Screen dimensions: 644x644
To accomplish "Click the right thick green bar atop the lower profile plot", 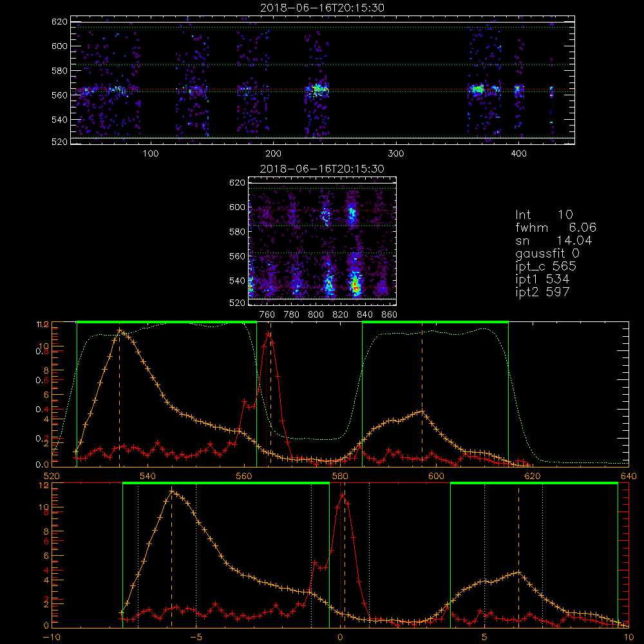I will tap(534, 484).
